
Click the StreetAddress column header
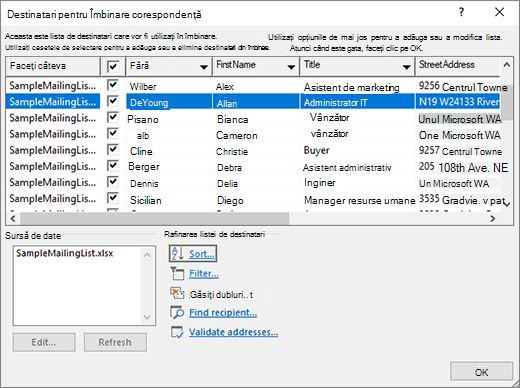pos(457,66)
